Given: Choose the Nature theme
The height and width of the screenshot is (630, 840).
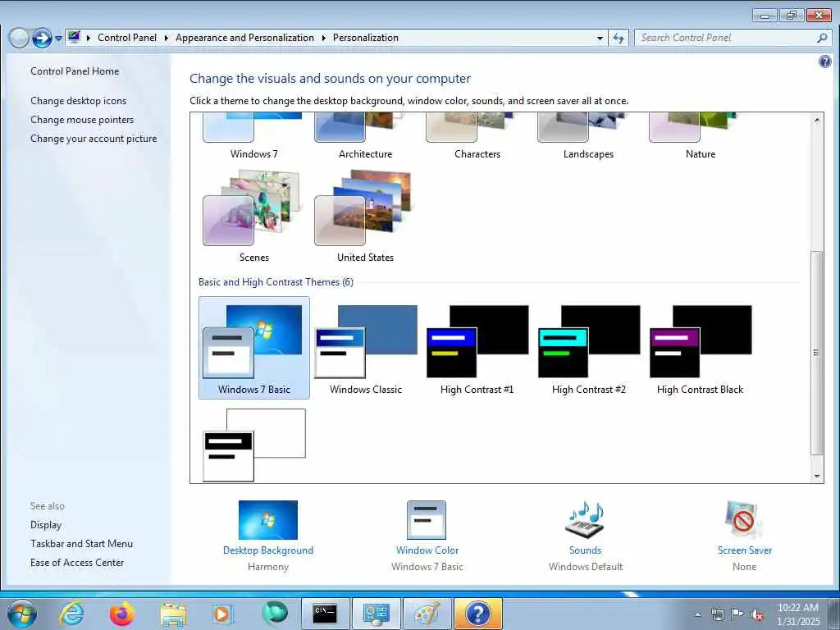Looking at the screenshot, I should point(701,137).
